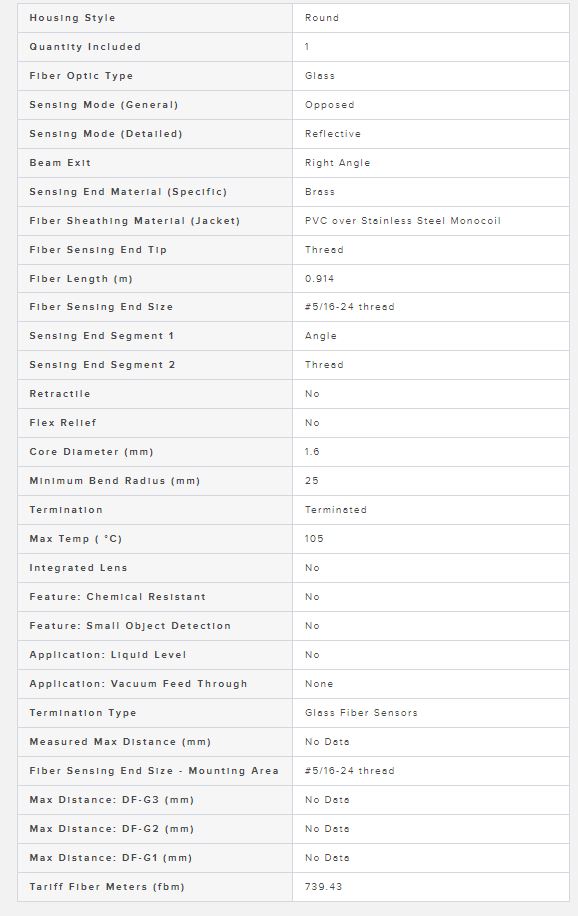Click the Glass Fiber Sensors termination type
Image resolution: width=578 pixels, height=916 pixels.
pyautogui.click(x=361, y=713)
